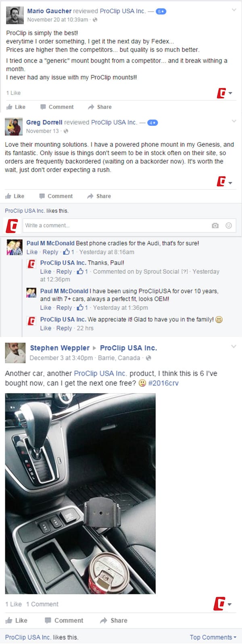Open the emoji picker in comment box
The image size is (242, 644).
pyautogui.click(x=229, y=225)
